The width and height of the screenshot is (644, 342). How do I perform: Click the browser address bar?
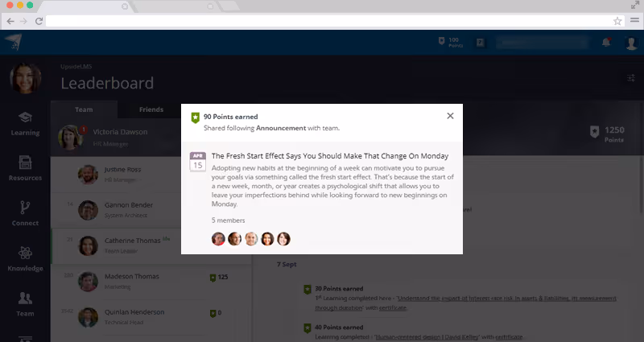coord(328,21)
